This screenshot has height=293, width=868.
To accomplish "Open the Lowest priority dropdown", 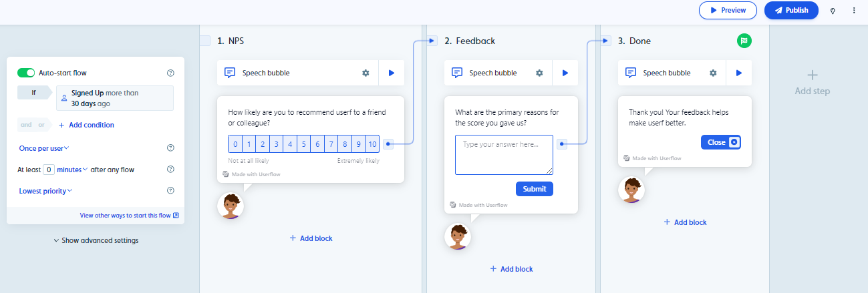I will (x=45, y=191).
